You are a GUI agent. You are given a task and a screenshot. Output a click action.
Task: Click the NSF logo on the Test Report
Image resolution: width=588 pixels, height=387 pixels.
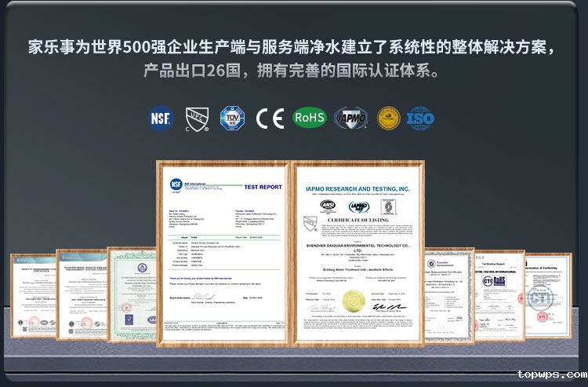pyautogui.click(x=176, y=184)
